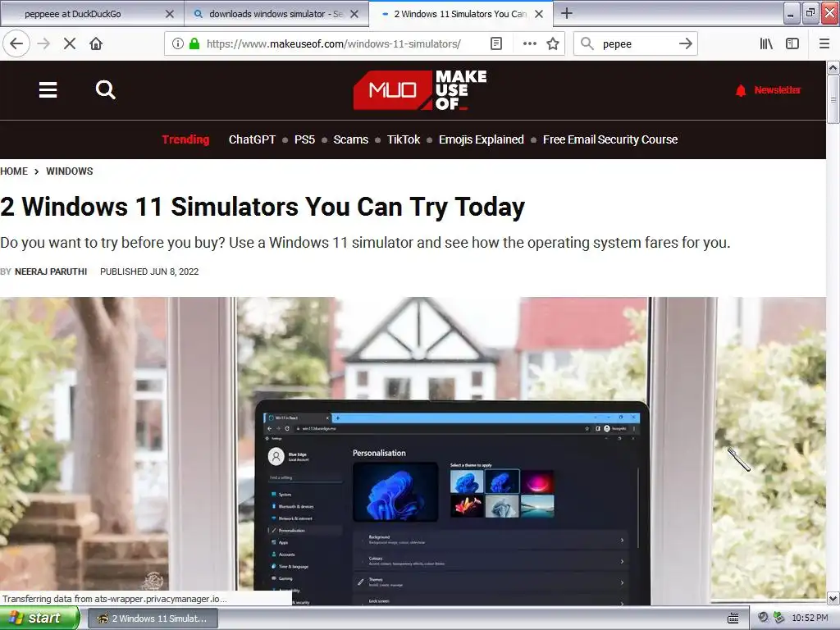The image size is (840, 630).
Task: Open the Emojis Explained trending link
Action: (x=481, y=139)
